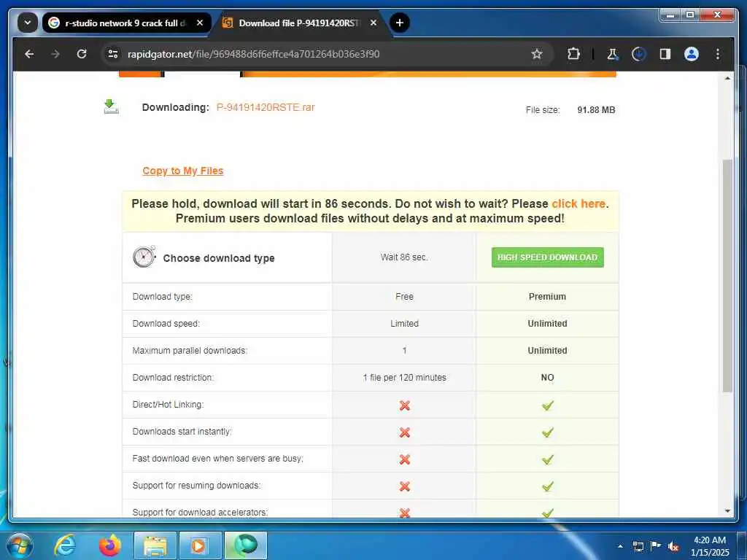
Task: Open the Action Center flag icon
Action: [x=656, y=545]
